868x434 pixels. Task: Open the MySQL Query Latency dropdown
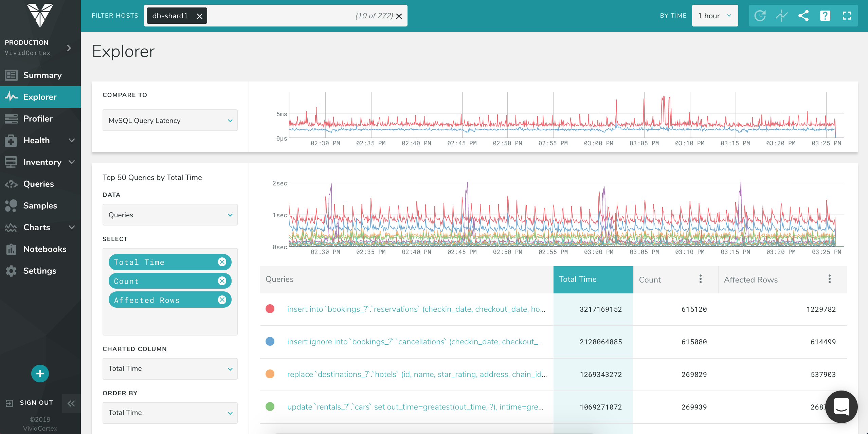point(170,121)
